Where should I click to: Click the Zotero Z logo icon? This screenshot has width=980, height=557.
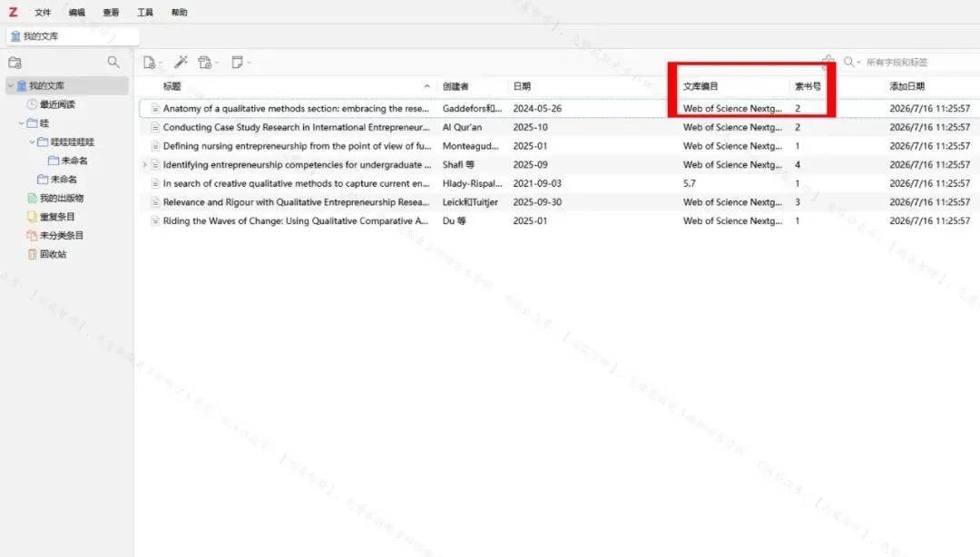click(13, 12)
